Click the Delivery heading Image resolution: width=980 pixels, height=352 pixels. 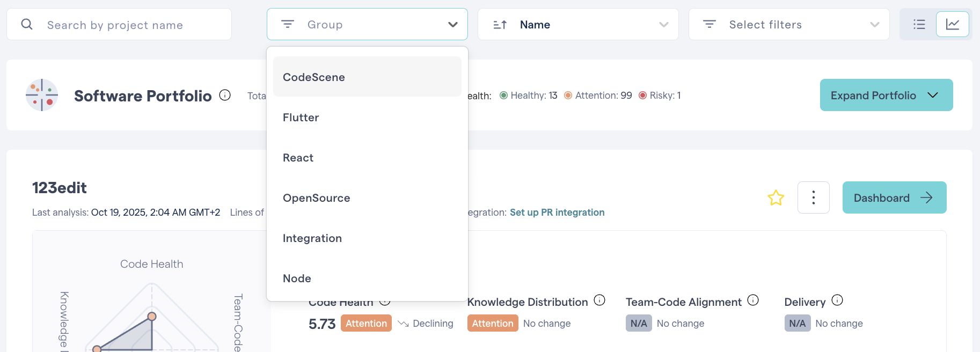(805, 302)
